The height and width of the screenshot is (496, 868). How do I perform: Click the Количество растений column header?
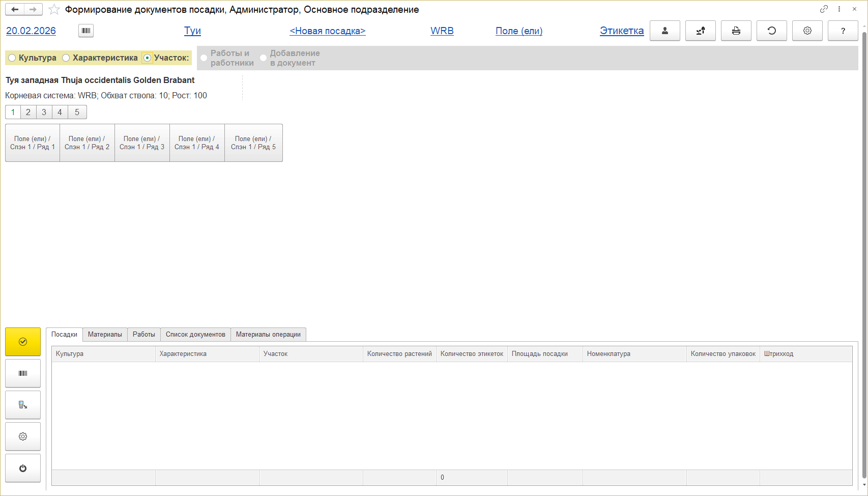[x=400, y=354]
